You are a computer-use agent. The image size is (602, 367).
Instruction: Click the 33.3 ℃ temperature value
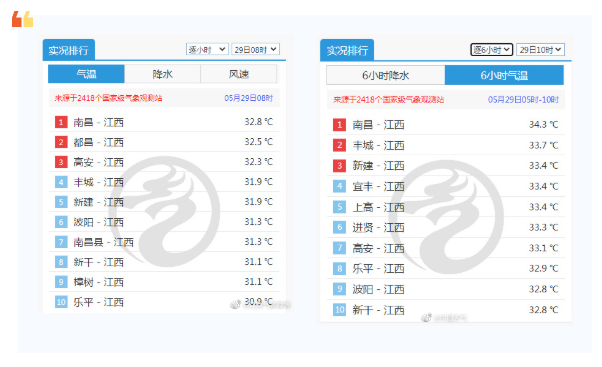pos(544,227)
